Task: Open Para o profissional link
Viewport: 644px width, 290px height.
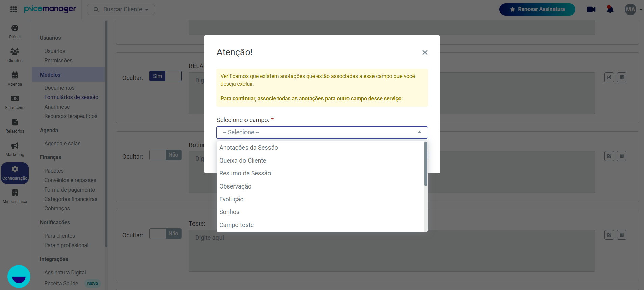Action: point(66,245)
